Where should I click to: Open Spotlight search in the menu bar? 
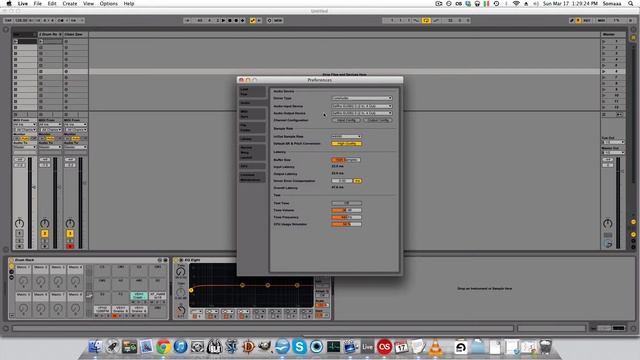click(x=631, y=4)
